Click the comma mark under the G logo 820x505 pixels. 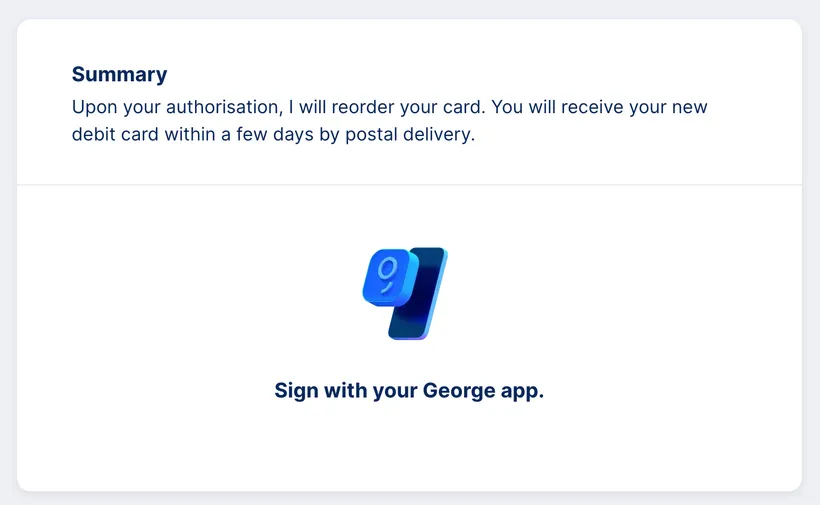[x=386, y=288]
